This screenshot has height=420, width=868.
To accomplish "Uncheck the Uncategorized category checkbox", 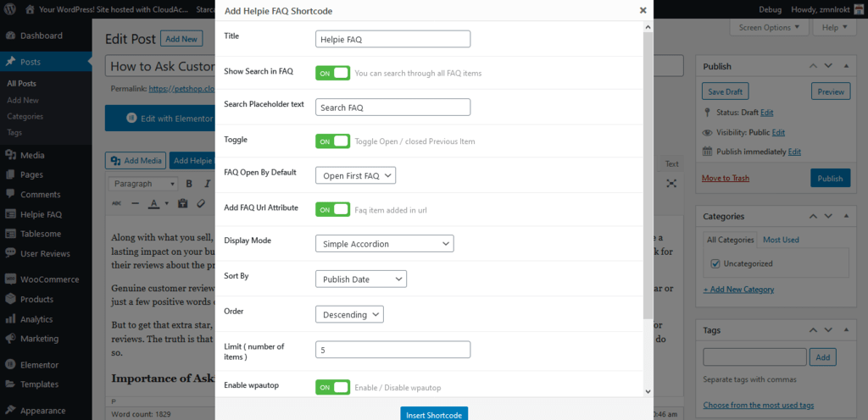I will pyautogui.click(x=715, y=263).
